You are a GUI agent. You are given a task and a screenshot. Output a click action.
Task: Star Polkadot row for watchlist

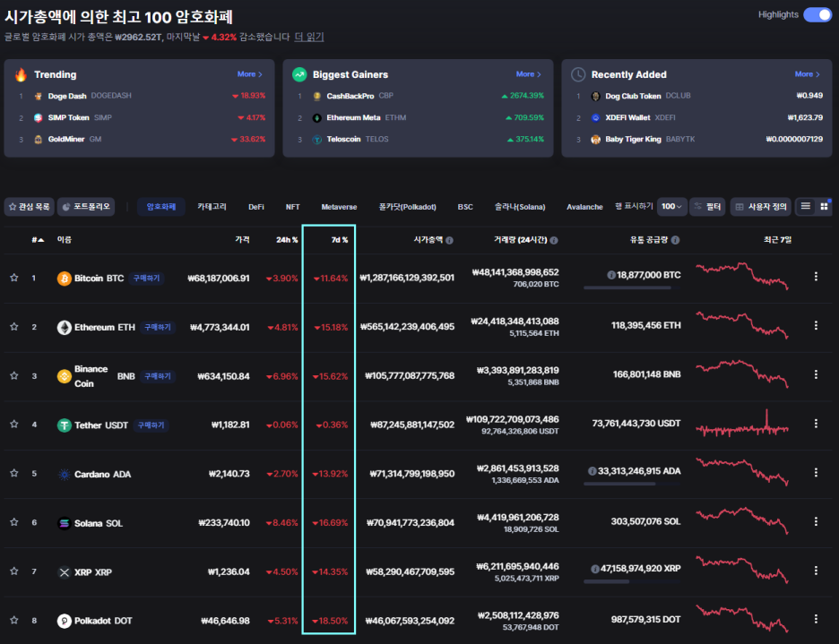pos(14,620)
